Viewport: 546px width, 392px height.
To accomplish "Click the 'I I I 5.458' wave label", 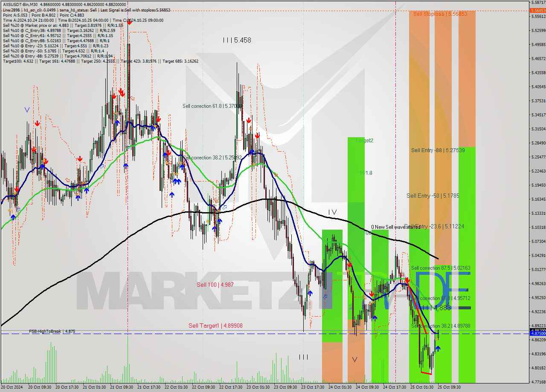I will coord(237,40).
